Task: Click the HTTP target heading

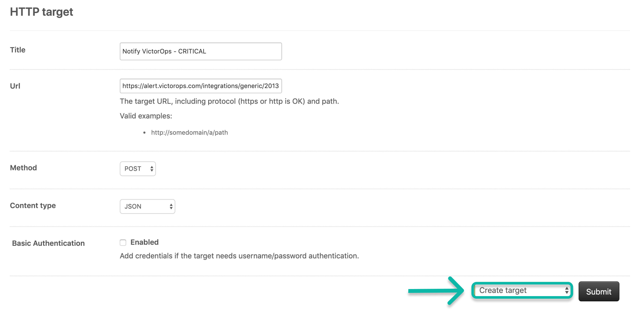Action: pyautogui.click(x=41, y=12)
